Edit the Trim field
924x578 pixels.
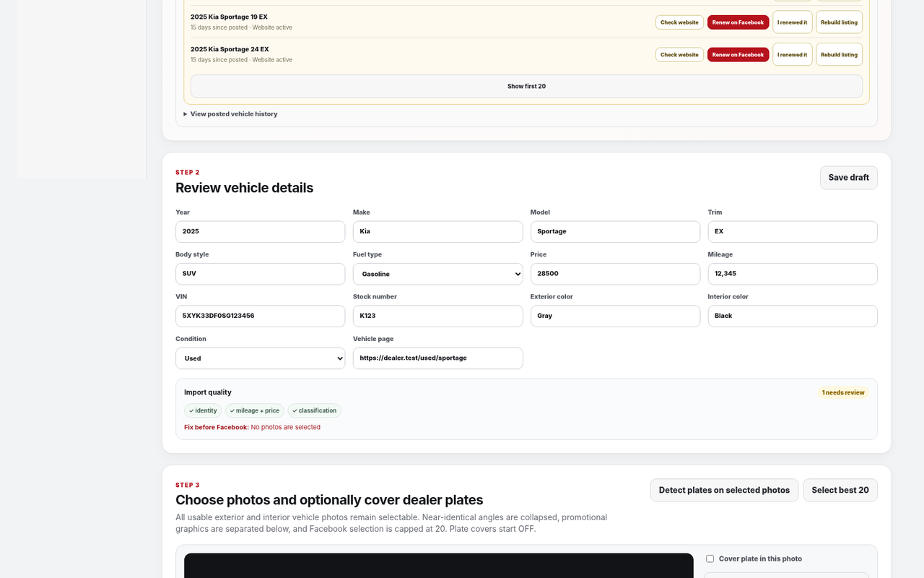pyautogui.click(x=793, y=231)
